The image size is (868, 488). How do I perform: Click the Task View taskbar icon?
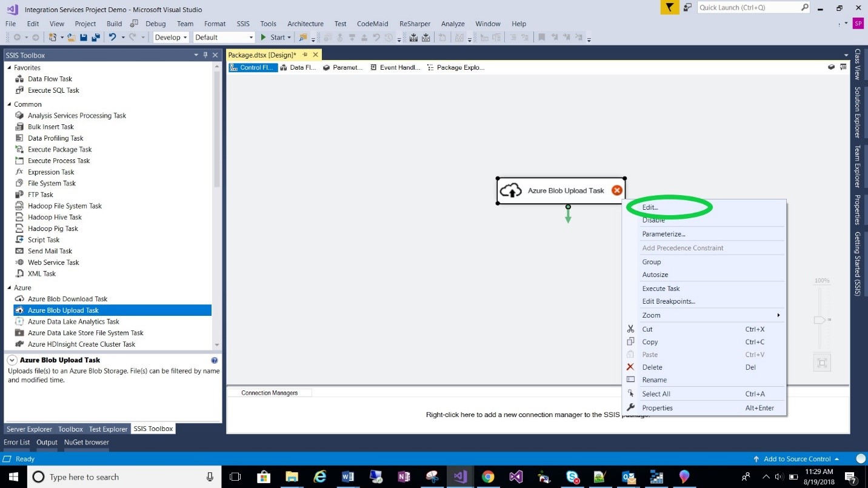235,476
